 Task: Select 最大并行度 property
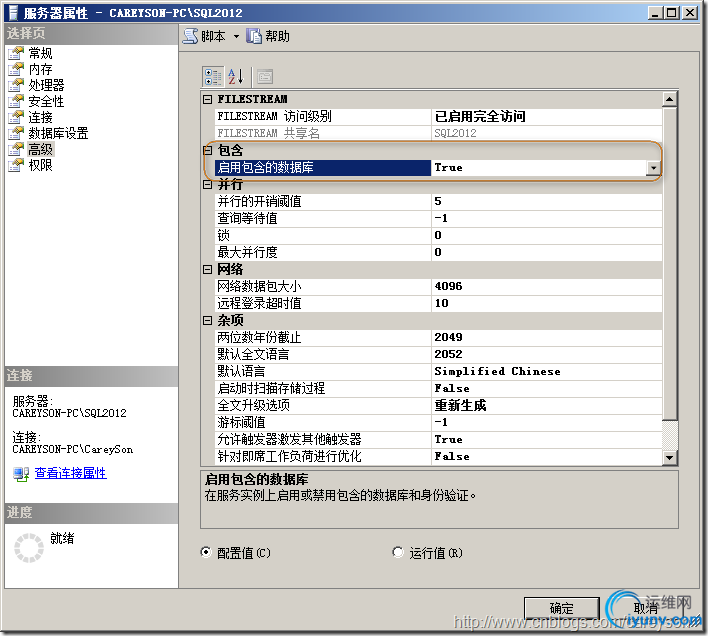(323, 252)
